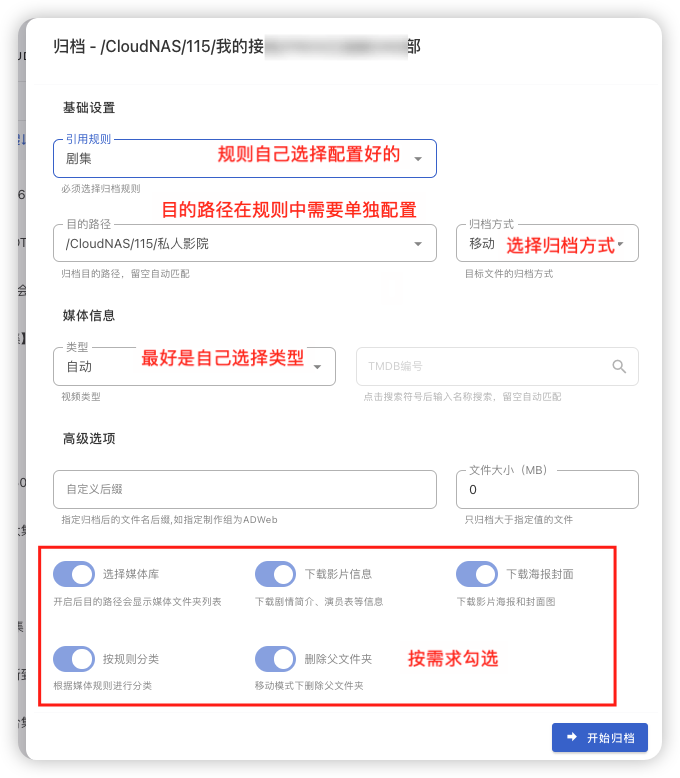Click the 文件大小（MB）input field
Viewport: 680px width, 778px height.
click(x=547, y=489)
